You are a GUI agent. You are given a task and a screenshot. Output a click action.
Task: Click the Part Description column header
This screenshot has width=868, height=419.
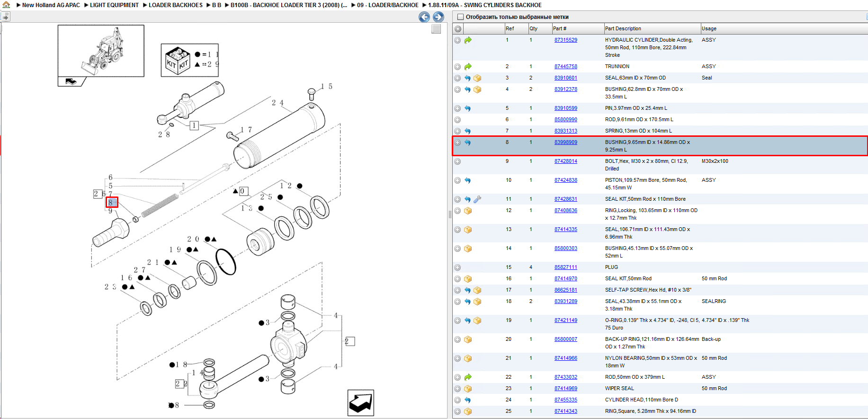(652, 29)
